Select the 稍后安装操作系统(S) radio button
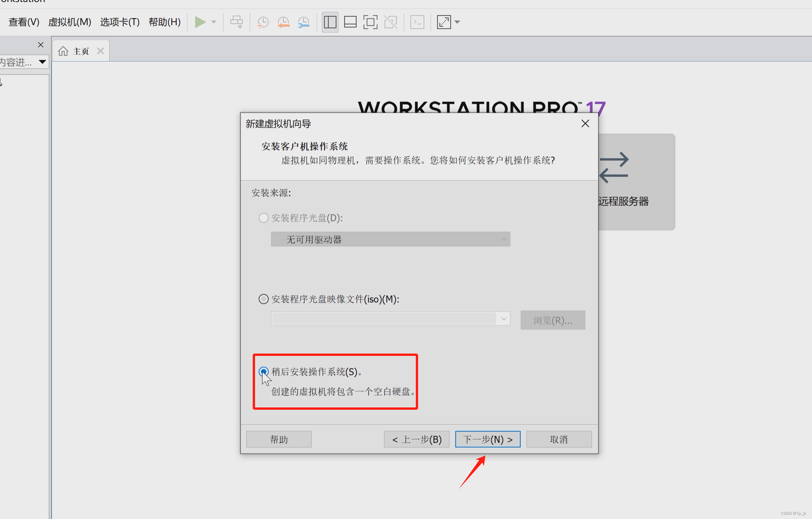 (x=263, y=371)
